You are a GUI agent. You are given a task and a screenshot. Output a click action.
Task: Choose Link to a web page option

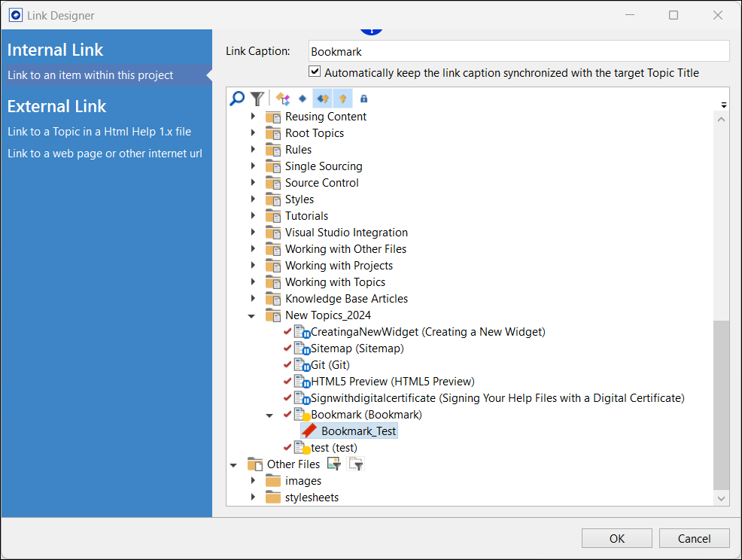(x=105, y=154)
